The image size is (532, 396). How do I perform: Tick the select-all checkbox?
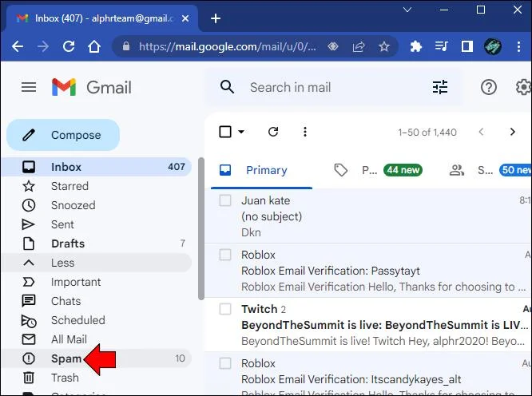pyautogui.click(x=225, y=132)
